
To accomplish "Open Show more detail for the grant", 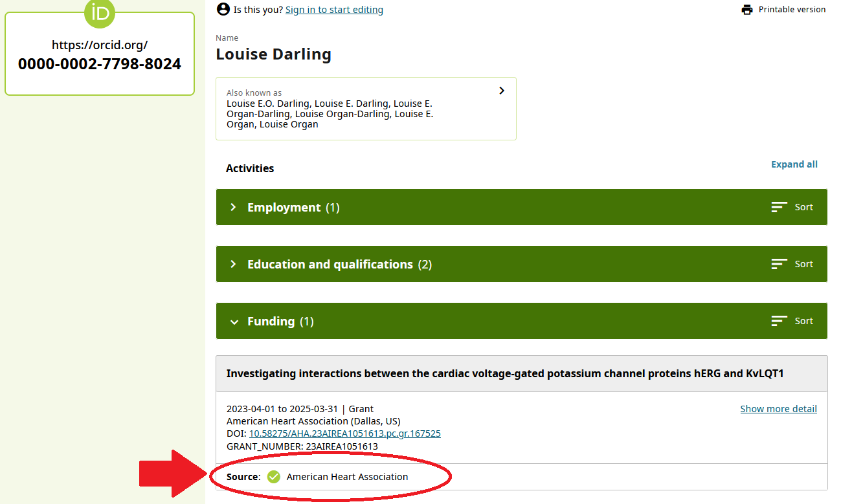I will coord(778,408).
